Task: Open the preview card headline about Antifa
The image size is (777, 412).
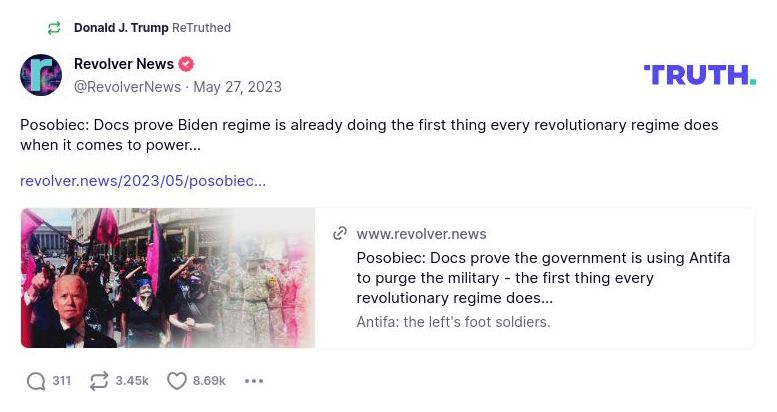Action: tap(543, 278)
